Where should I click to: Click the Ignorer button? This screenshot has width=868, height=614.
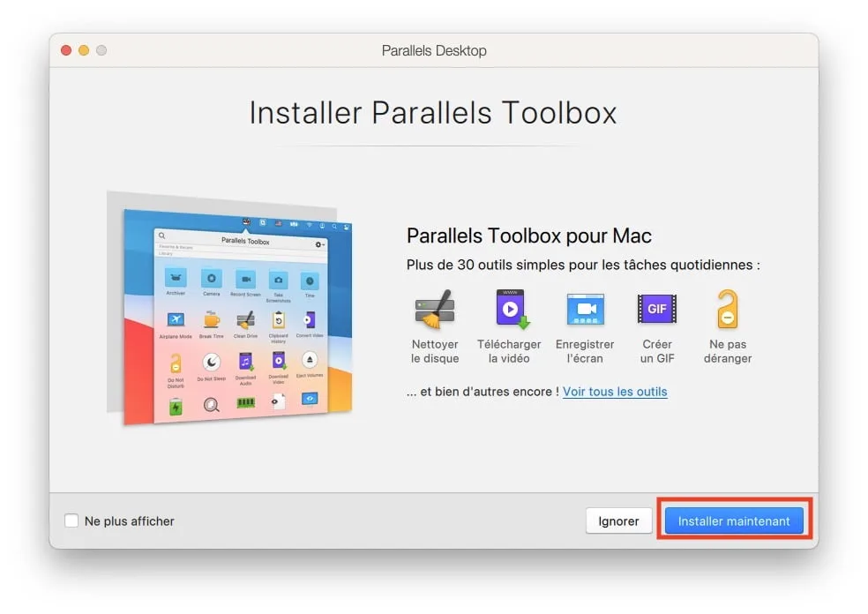pos(618,520)
